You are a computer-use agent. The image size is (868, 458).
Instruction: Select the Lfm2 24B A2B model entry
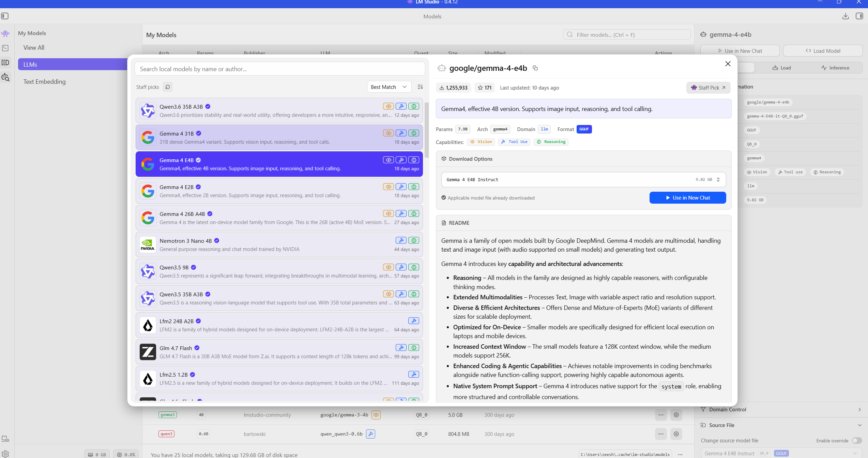279,325
